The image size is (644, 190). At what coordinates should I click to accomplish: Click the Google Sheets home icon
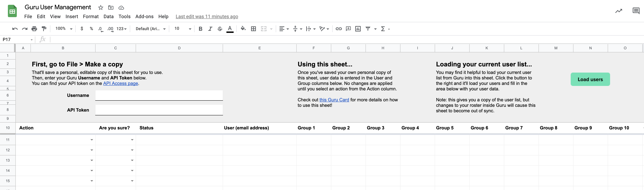click(x=12, y=11)
